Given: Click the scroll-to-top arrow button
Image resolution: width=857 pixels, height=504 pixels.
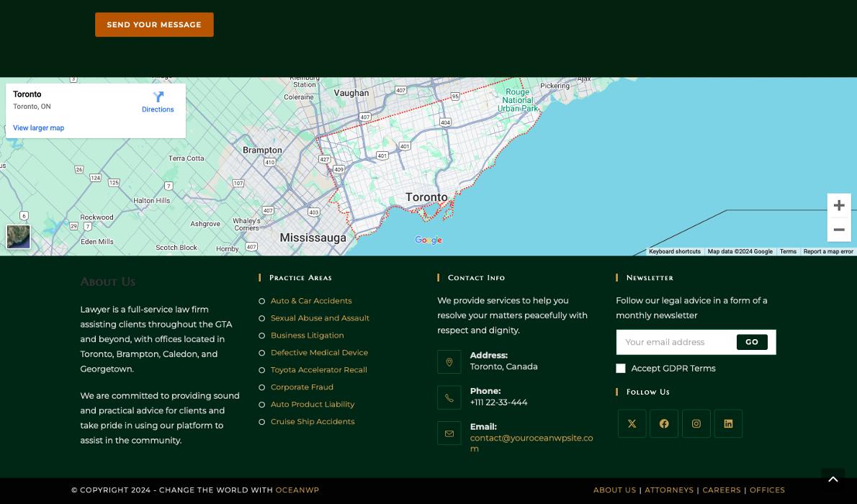Looking at the screenshot, I should (x=833, y=480).
